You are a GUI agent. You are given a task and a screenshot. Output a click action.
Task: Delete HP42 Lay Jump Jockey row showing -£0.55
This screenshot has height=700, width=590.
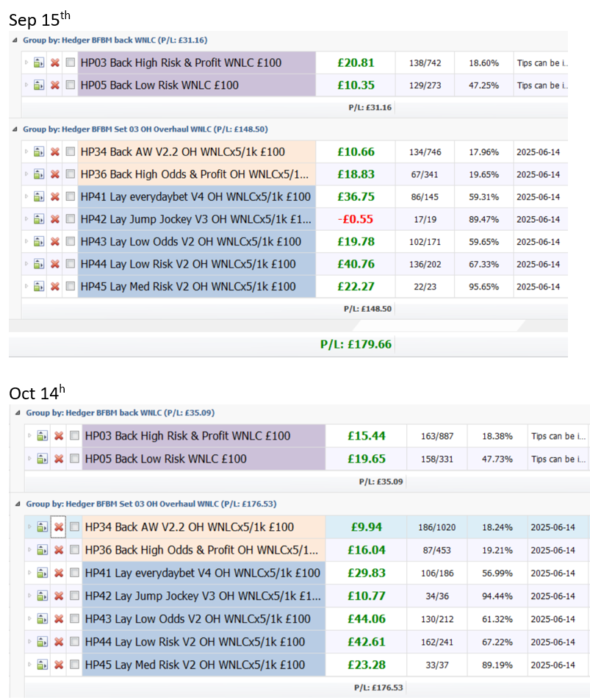click(54, 219)
